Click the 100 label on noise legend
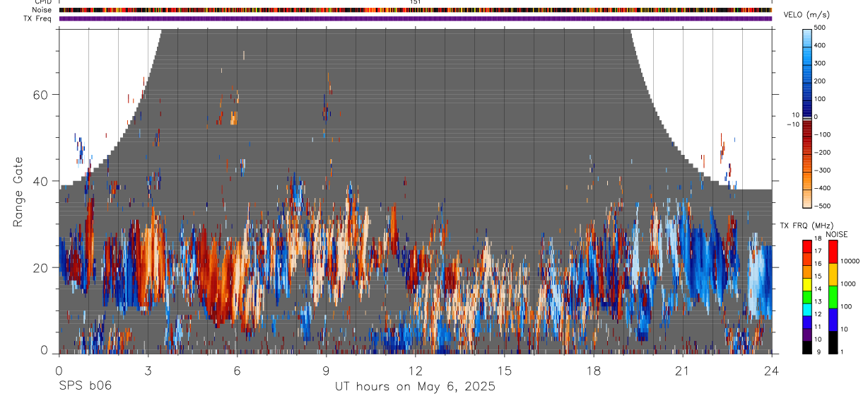868x401 pixels. pos(847,306)
